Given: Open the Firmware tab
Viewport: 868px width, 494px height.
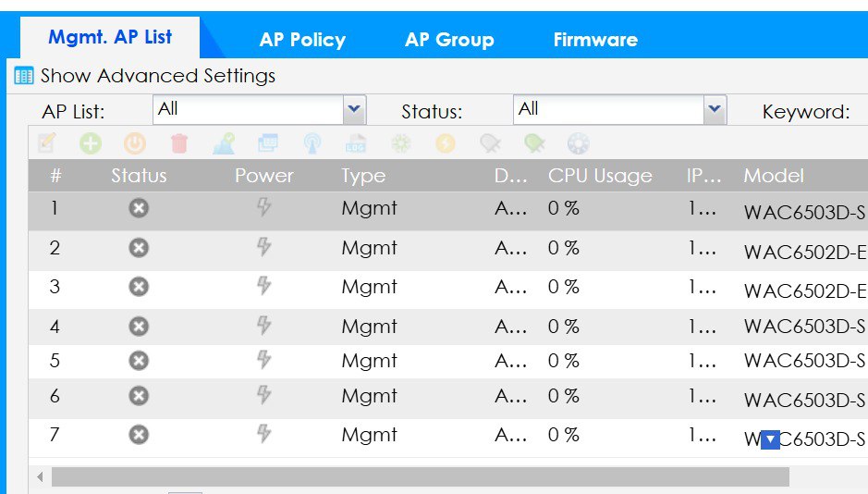Looking at the screenshot, I should tap(595, 40).
